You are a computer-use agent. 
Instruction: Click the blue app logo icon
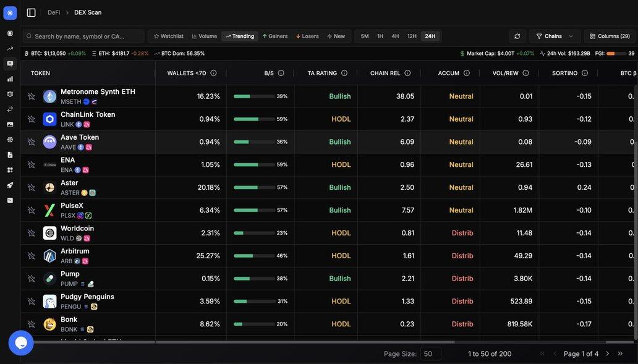tap(10, 12)
